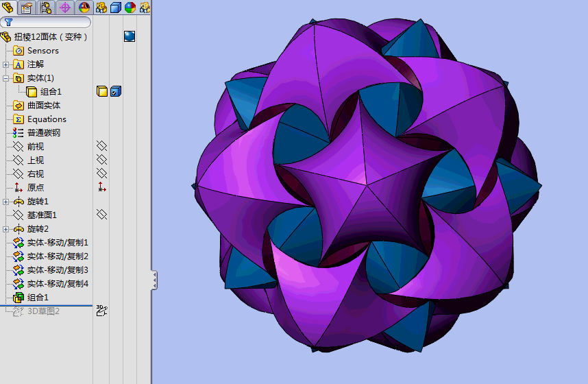Select the 旋转1 feature
The width and height of the screenshot is (588, 384).
coord(38,202)
